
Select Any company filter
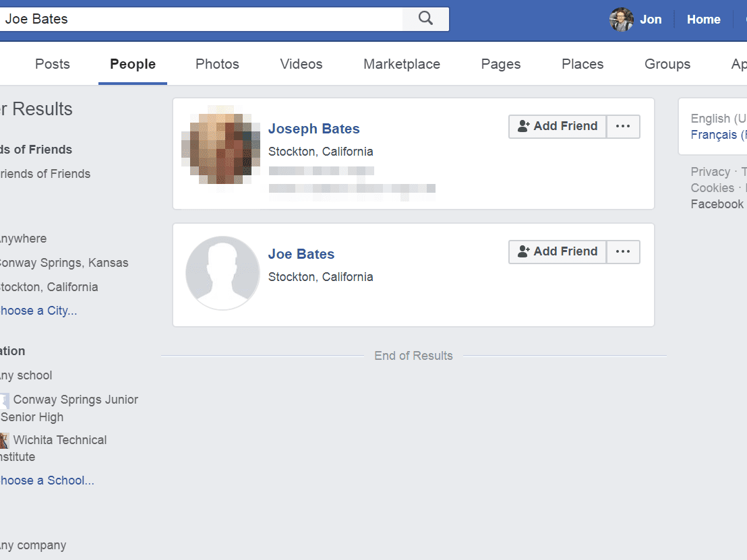point(33,546)
